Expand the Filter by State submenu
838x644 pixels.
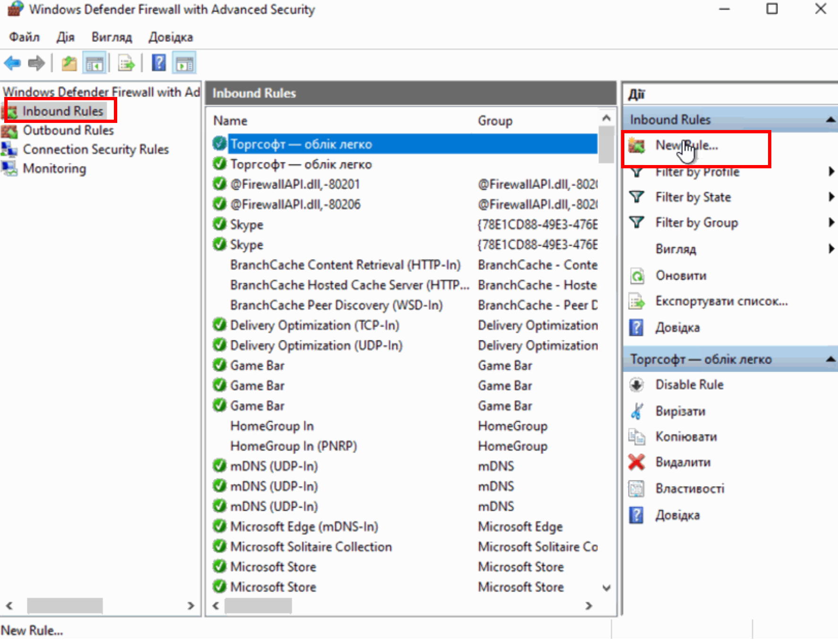[x=831, y=197]
